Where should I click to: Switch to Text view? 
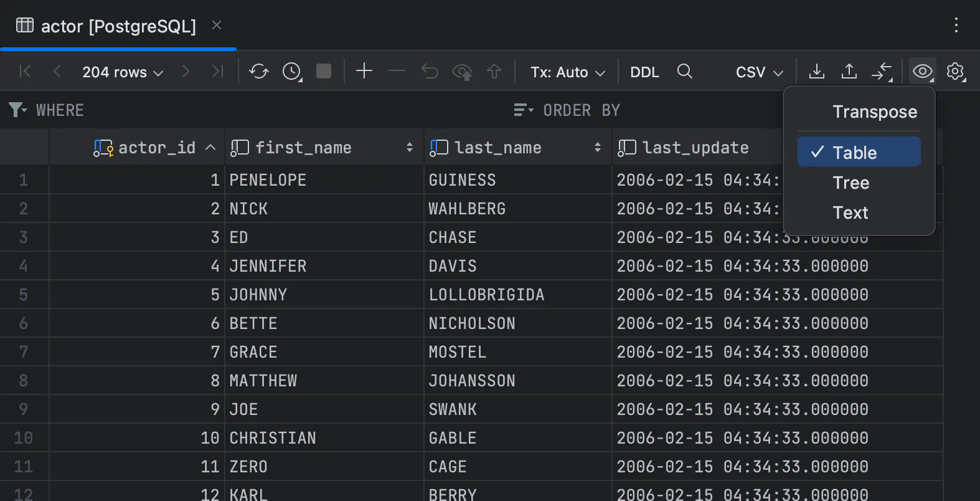click(x=859, y=212)
